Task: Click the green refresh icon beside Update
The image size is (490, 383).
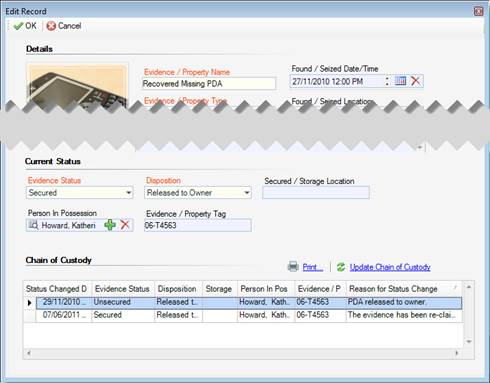Action: coord(341,267)
